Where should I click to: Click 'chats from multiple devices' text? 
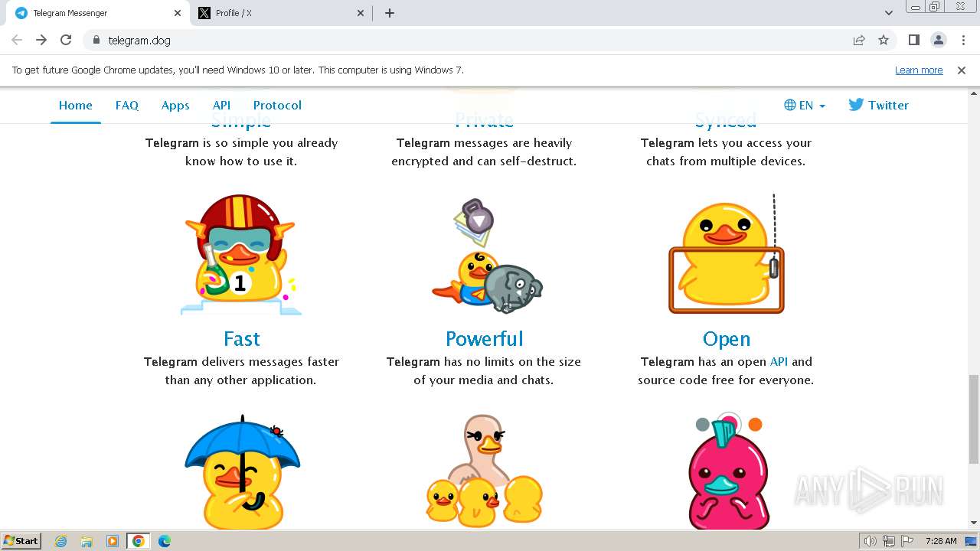(726, 161)
